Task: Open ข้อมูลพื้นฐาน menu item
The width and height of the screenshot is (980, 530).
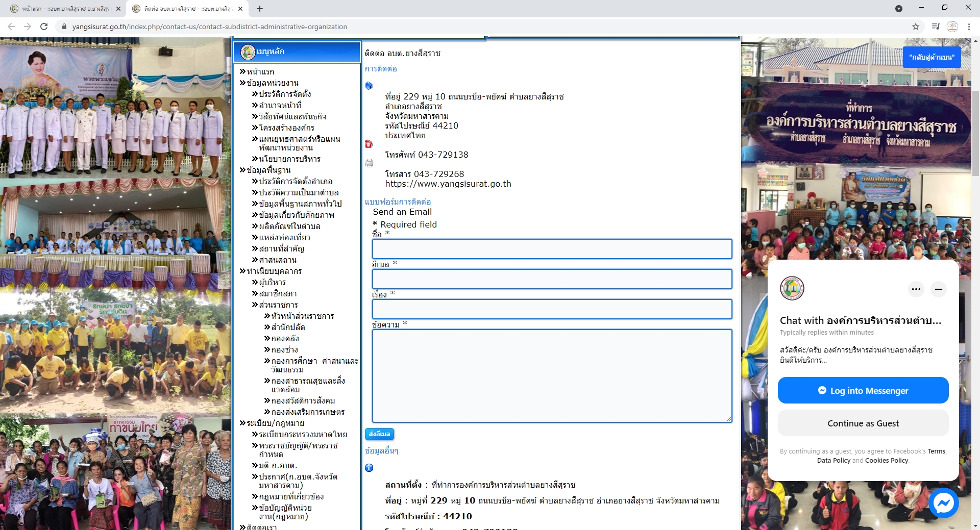Action: 268,170
